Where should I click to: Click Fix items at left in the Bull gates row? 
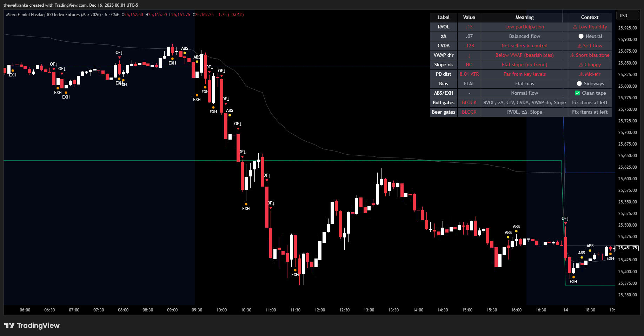590,102
